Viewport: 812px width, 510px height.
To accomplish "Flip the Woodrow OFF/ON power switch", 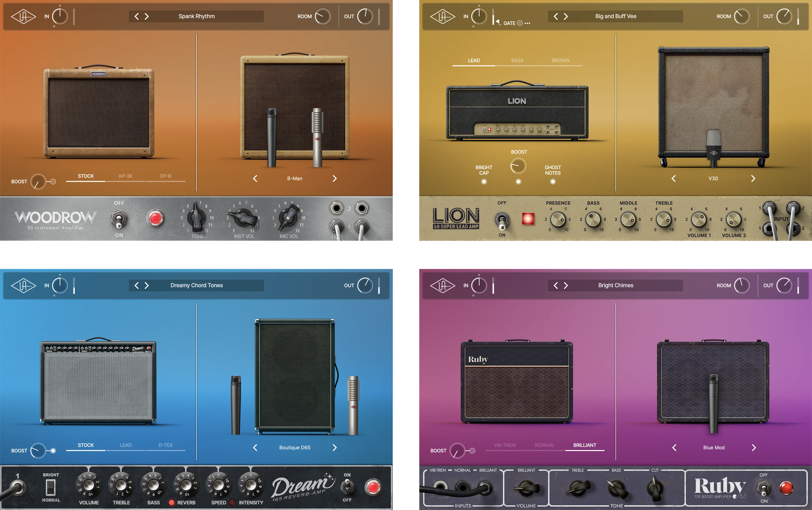I will pyautogui.click(x=119, y=219).
